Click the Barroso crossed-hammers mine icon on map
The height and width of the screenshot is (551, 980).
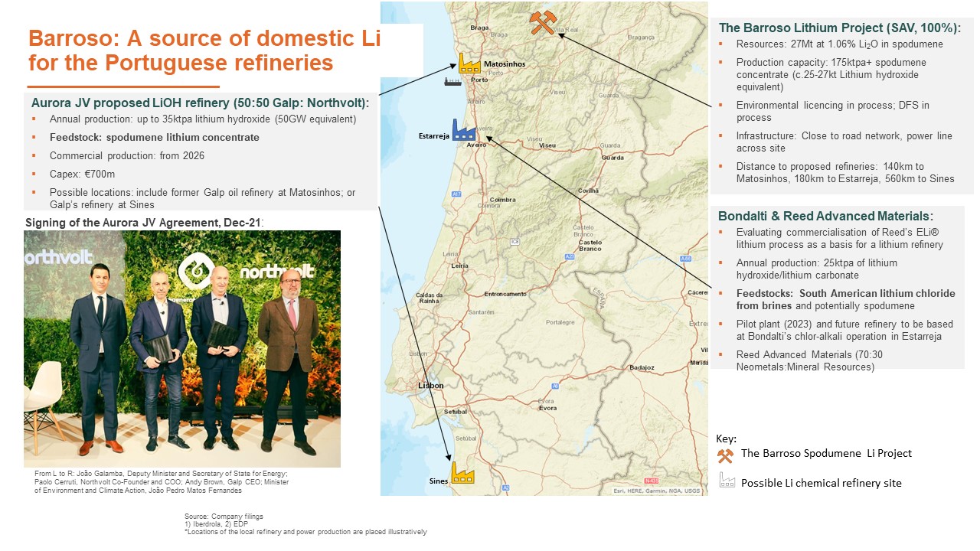pos(542,23)
